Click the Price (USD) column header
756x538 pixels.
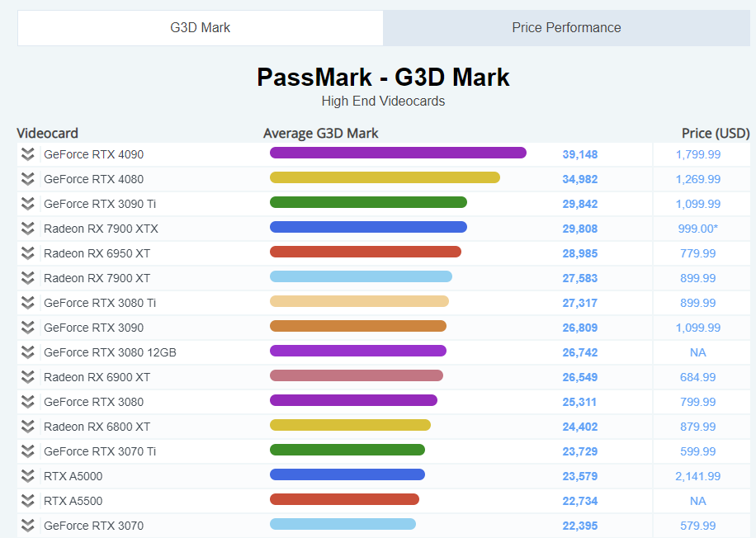[716, 133]
